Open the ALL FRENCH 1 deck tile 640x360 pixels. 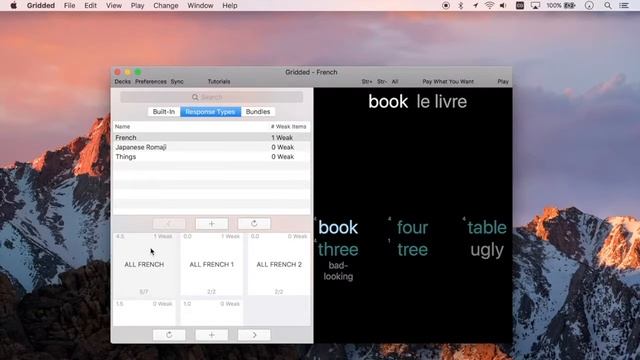(211, 264)
